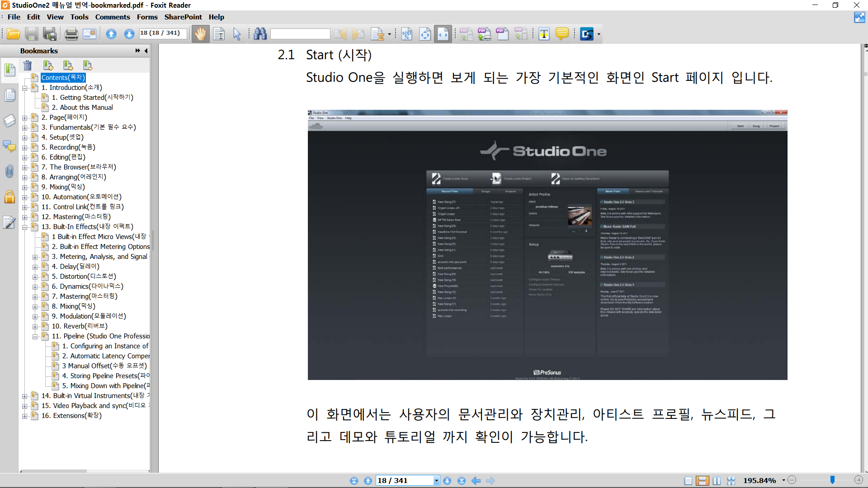Image resolution: width=868 pixels, height=488 pixels.
Task: Click the New Bookmark icon
Action: pos(48,66)
